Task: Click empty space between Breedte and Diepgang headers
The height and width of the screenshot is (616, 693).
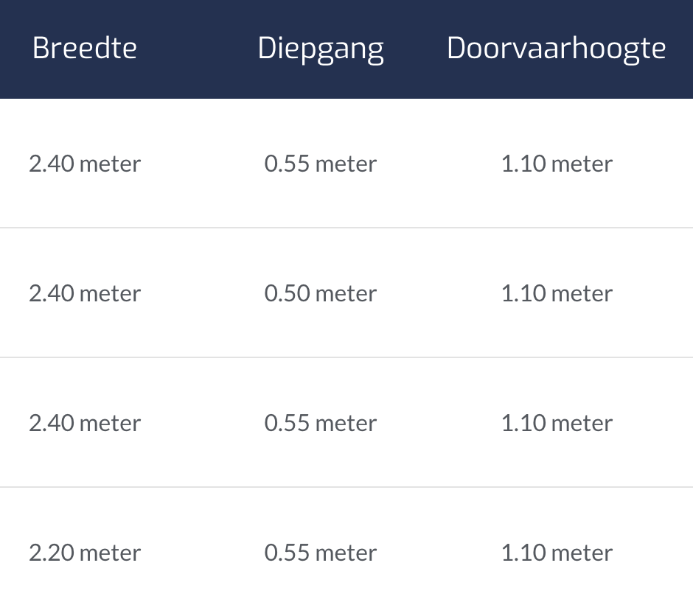Action: [x=198, y=49]
